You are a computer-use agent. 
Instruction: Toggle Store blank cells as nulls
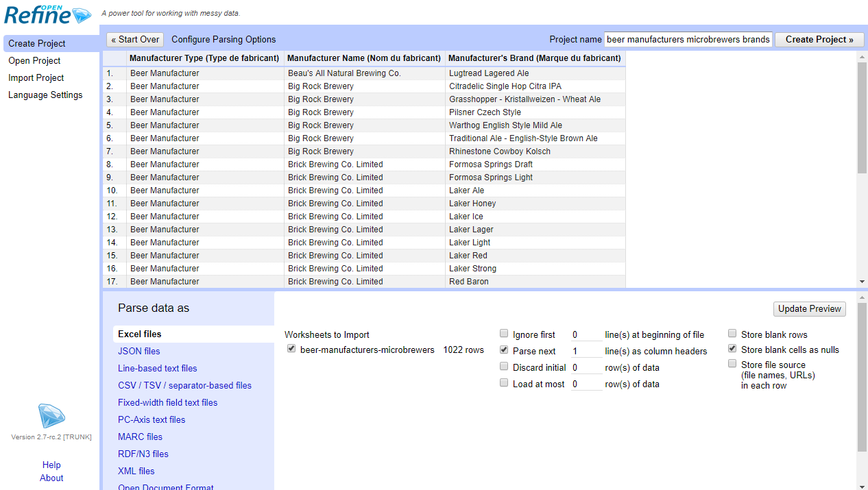(x=732, y=349)
